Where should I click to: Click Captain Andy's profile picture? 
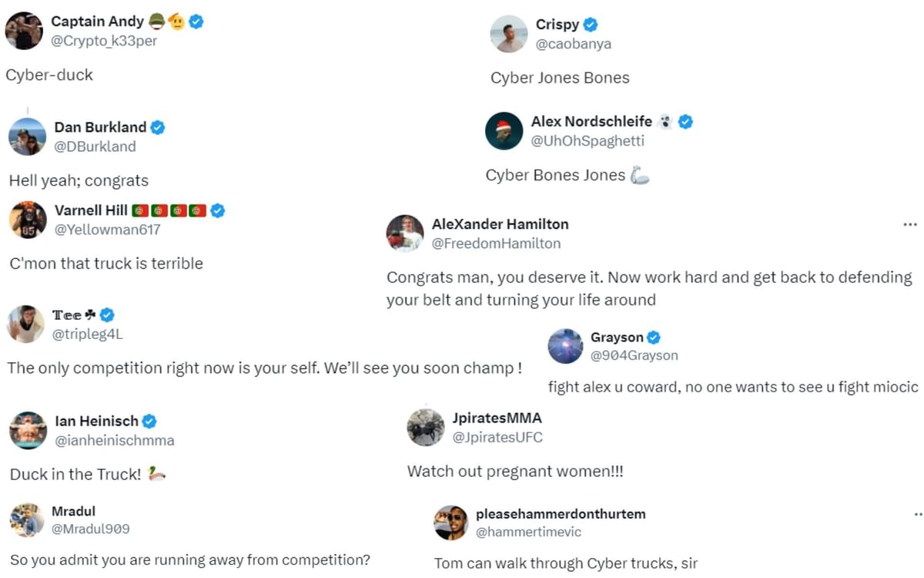(24, 31)
